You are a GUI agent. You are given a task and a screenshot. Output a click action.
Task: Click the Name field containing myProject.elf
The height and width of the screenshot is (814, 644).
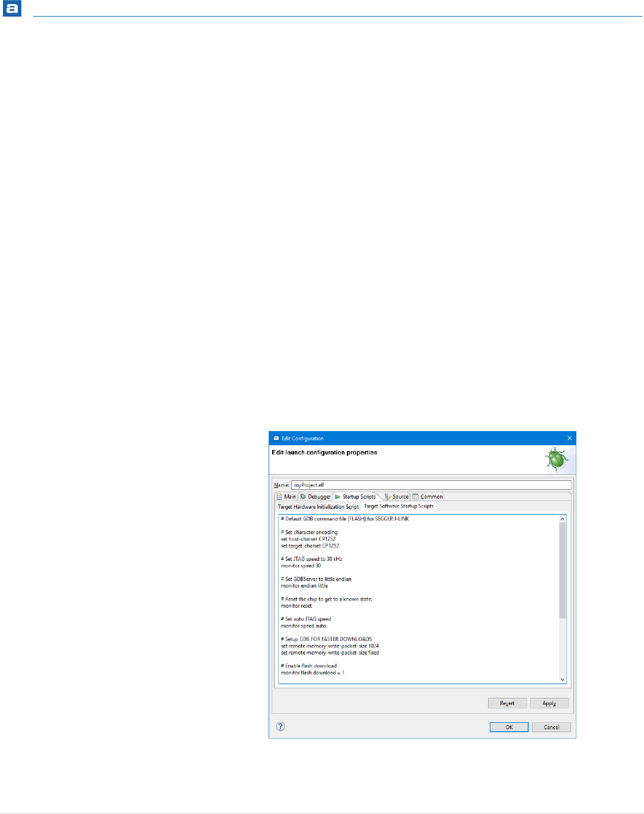(431, 485)
